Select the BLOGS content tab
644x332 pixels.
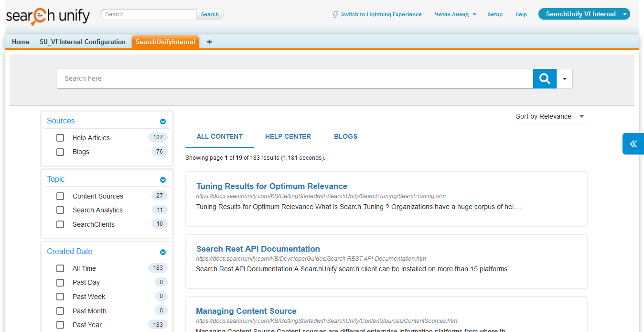pos(345,136)
